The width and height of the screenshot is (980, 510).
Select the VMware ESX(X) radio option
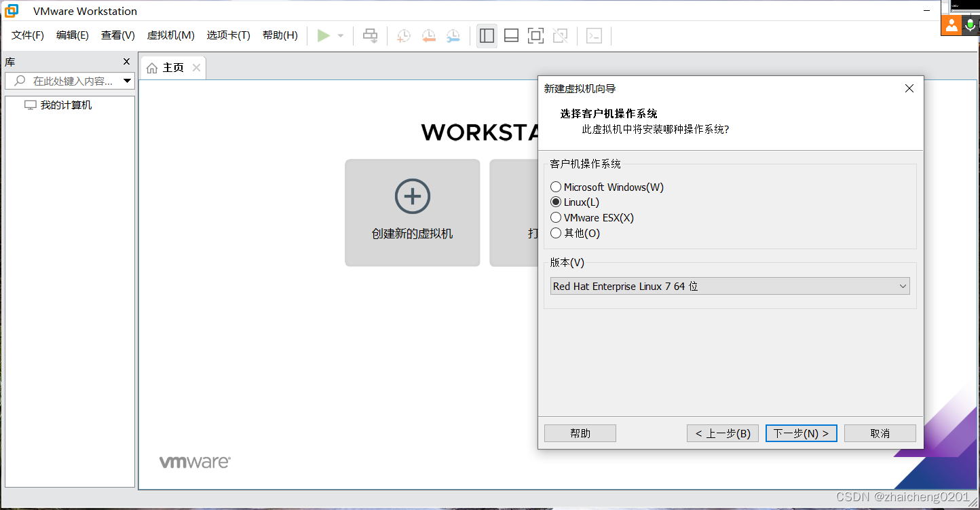[x=556, y=218]
